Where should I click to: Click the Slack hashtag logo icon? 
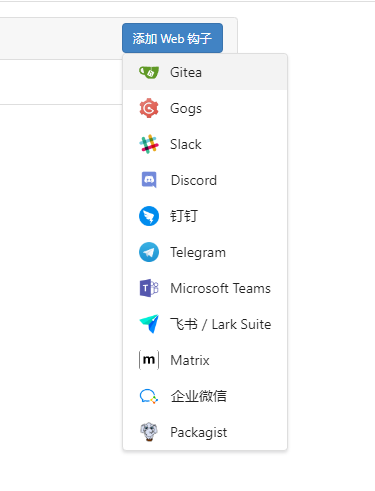tap(149, 144)
